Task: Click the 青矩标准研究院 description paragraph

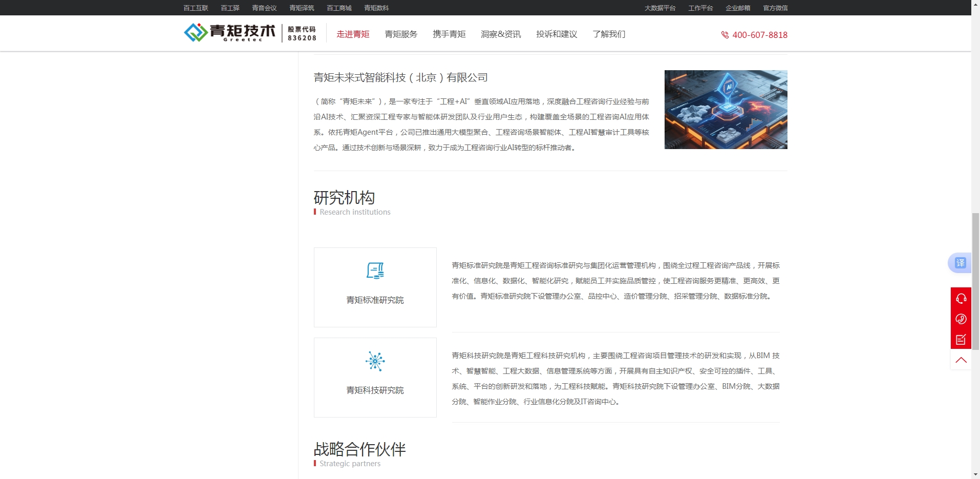Action: tap(615, 281)
